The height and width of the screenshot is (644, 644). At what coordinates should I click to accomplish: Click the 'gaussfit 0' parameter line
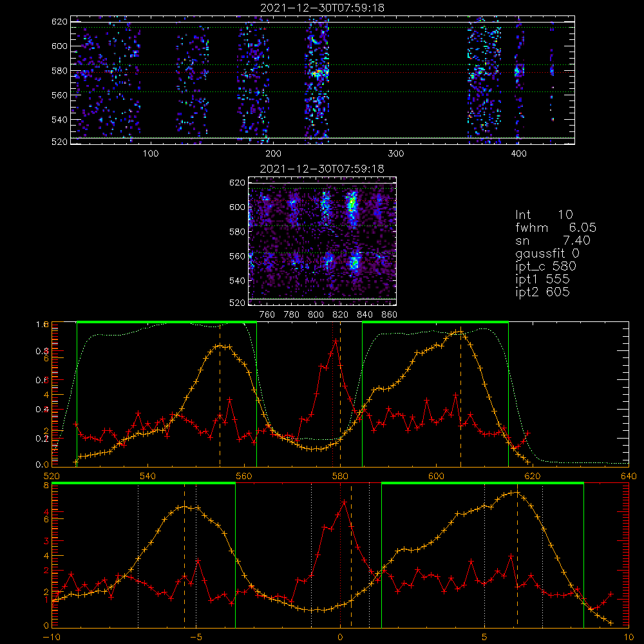click(547, 254)
